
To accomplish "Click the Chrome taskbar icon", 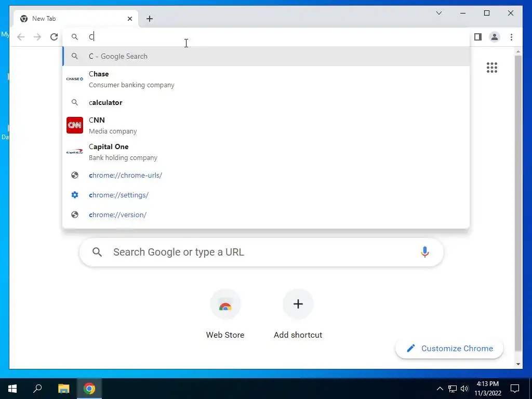I will [x=89, y=389].
